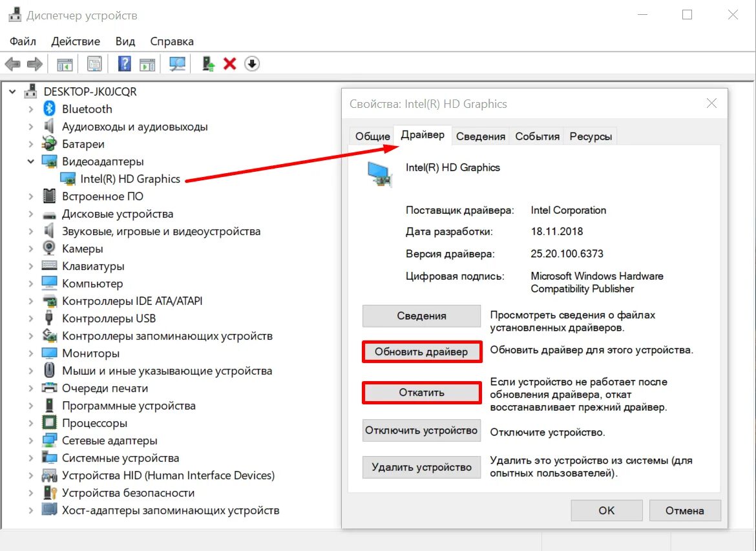Click the Процессоры chip icon
This screenshot has height=551, width=756.
pos(49,422)
